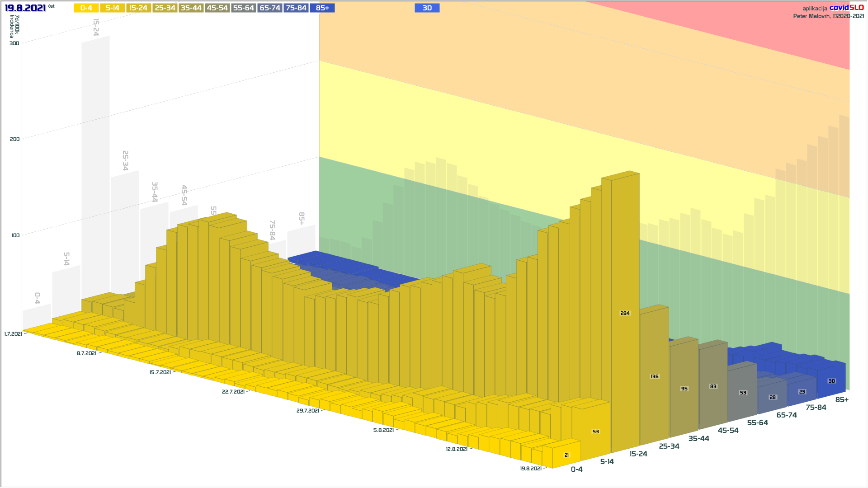Switch view with the 3D button
Viewport: 868px width, 488px height.
pos(427,8)
